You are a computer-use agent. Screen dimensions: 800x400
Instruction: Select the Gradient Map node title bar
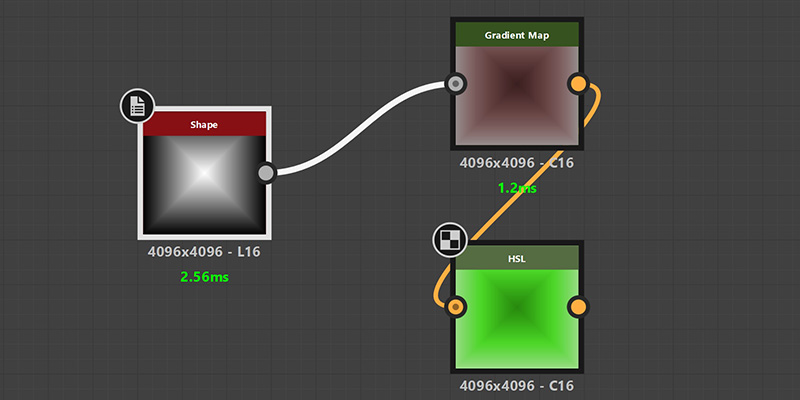(516, 34)
